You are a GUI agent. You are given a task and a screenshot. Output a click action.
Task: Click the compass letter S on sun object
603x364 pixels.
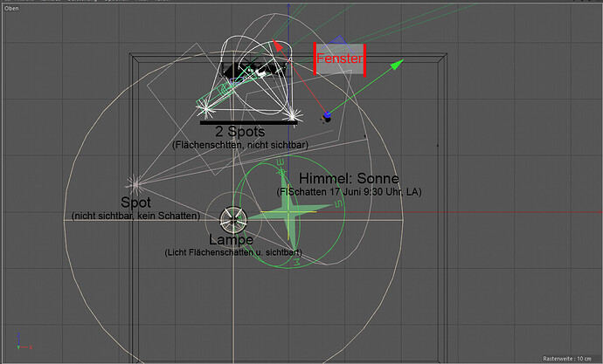pyautogui.click(x=338, y=203)
